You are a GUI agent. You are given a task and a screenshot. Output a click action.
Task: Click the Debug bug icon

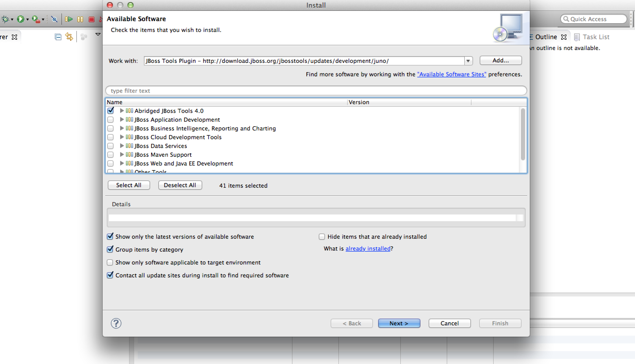[x=5, y=19]
